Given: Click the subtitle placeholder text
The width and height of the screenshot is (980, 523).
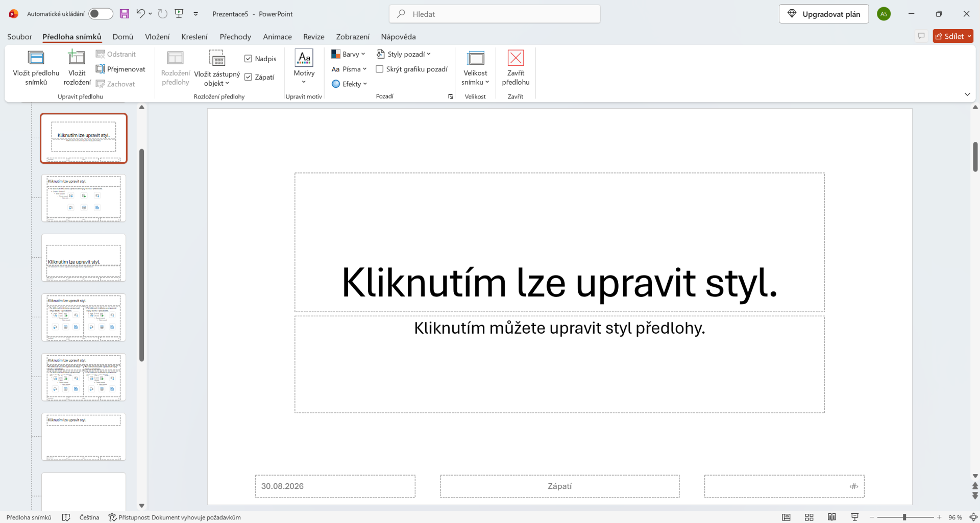Looking at the screenshot, I should tap(559, 328).
